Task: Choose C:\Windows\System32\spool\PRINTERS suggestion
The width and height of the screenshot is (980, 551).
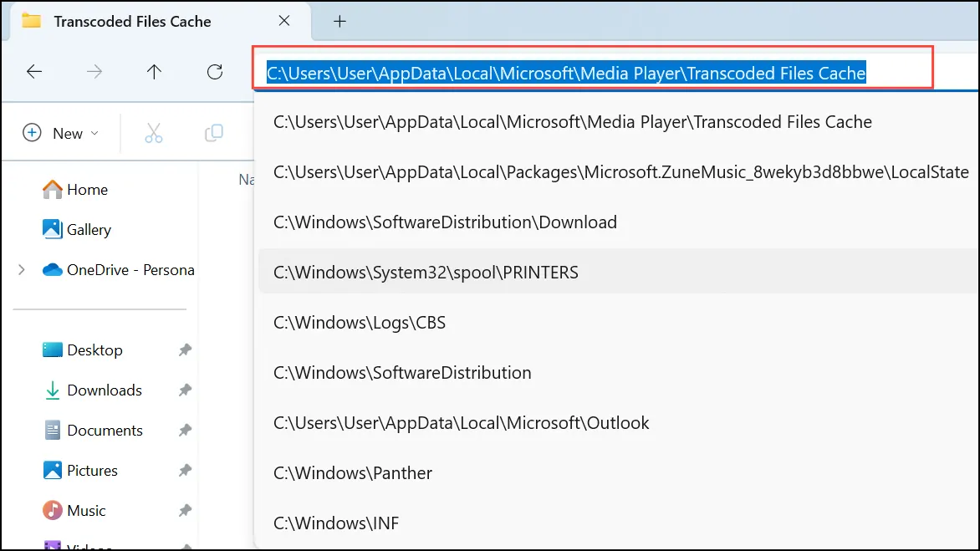Action: click(x=617, y=273)
